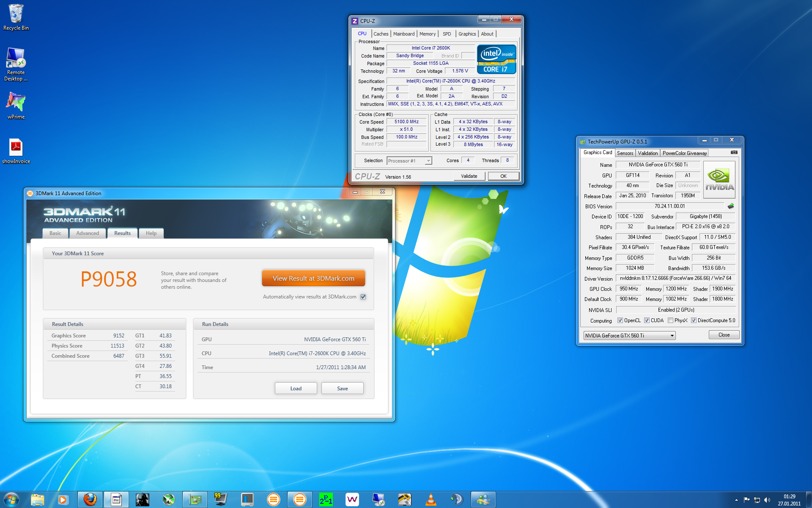Show hidden tray icons arrow
The height and width of the screenshot is (508, 812).
point(736,500)
